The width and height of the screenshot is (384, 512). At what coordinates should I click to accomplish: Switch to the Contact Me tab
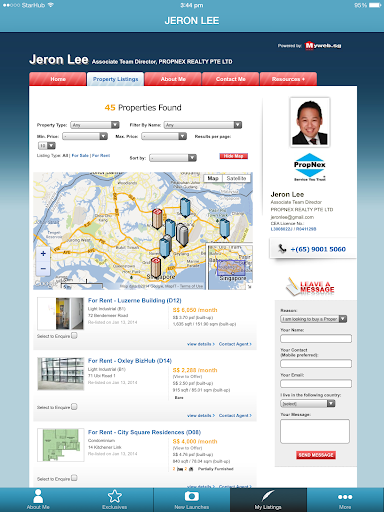click(231, 79)
